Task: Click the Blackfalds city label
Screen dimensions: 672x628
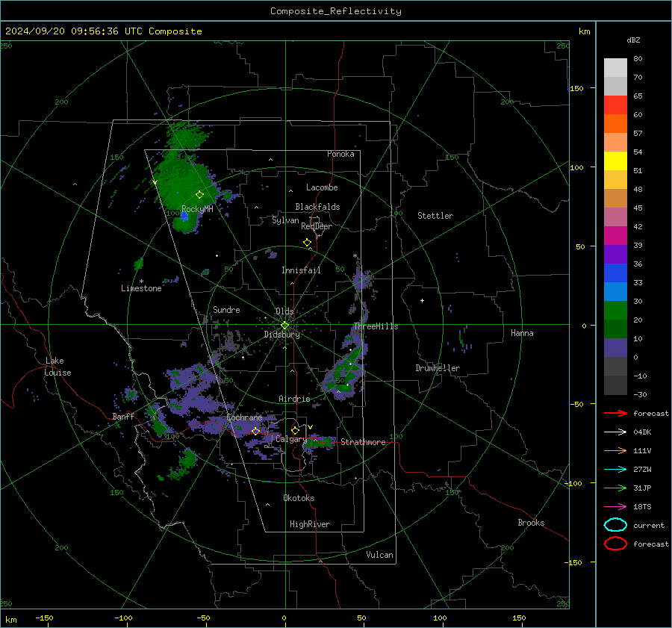Action: click(x=317, y=207)
